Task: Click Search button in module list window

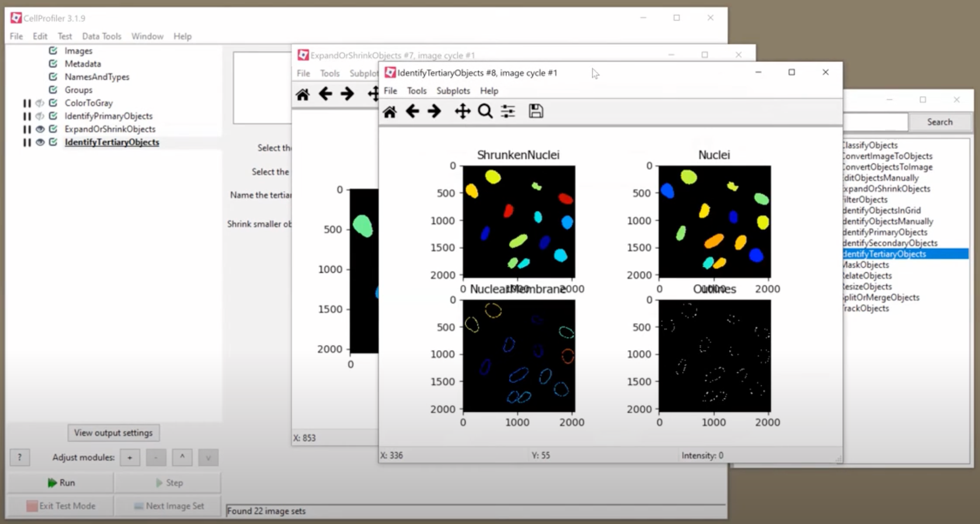Action: 940,122
